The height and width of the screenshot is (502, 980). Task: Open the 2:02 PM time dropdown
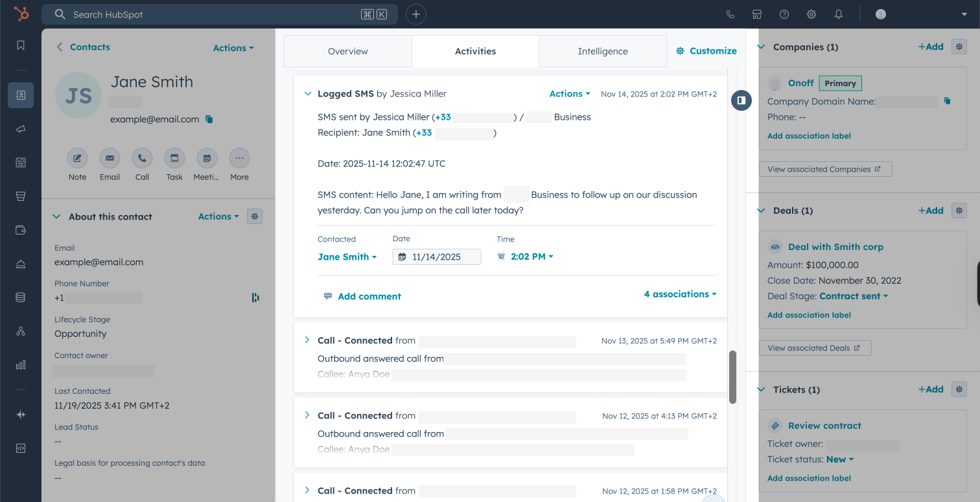tap(531, 257)
